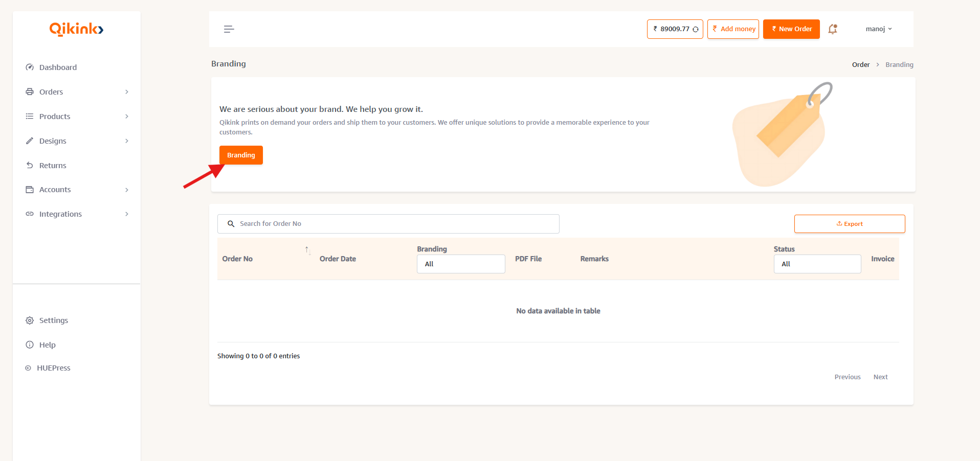The image size is (980, 461).
Task: Click the Dashboard gauge icon
Action: click(x=30, y=67)
